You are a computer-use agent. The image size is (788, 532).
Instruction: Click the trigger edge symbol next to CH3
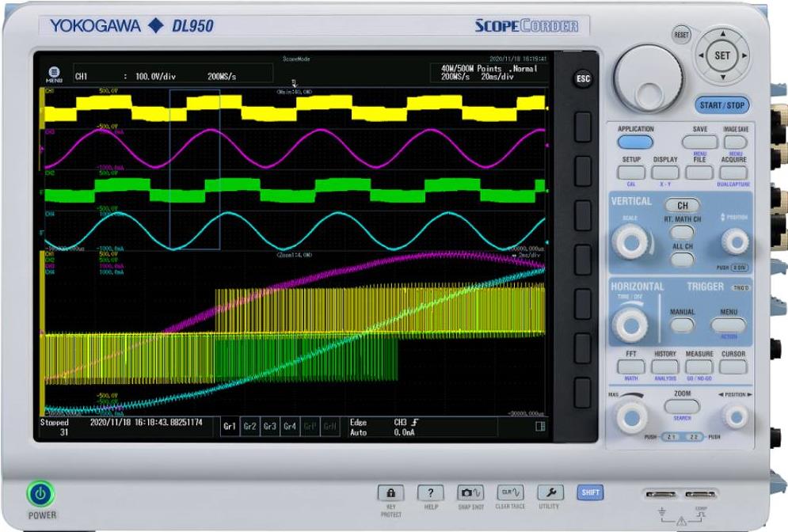click(415, 423)
